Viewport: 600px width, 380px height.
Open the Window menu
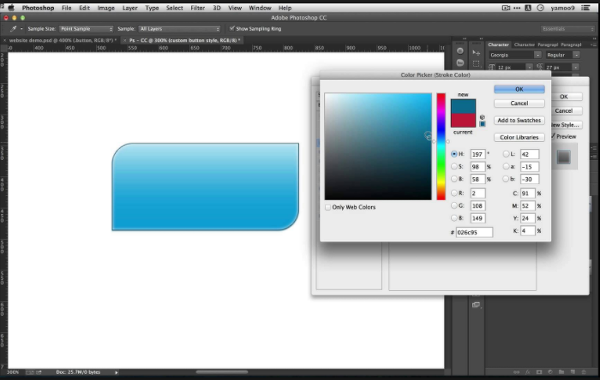click(260, 8)
